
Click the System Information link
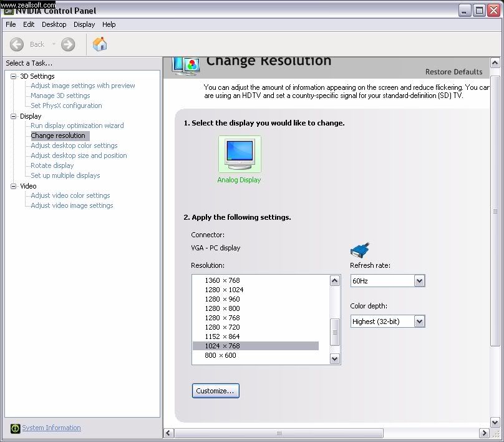tap(51, 428)
